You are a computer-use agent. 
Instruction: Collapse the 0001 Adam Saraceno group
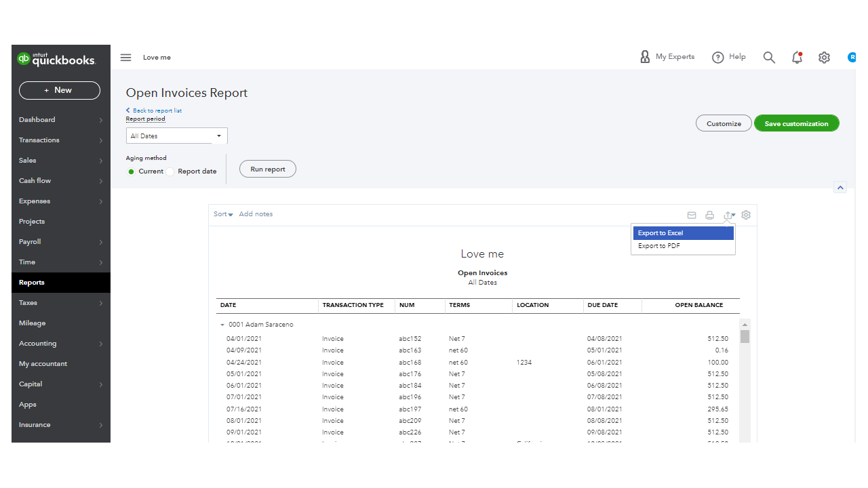tap(222, 324)
